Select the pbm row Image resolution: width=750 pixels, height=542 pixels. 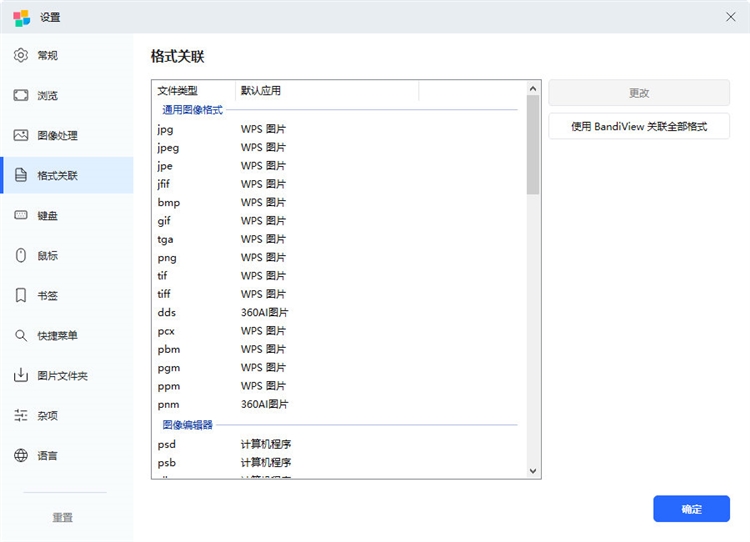339,349
